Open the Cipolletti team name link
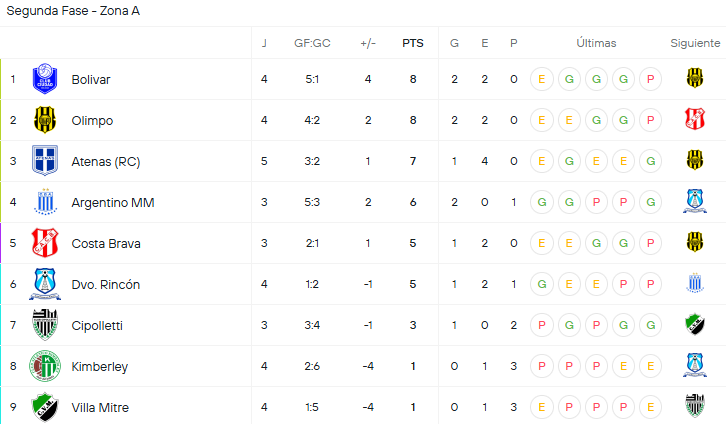 click(x=97, y=325)
